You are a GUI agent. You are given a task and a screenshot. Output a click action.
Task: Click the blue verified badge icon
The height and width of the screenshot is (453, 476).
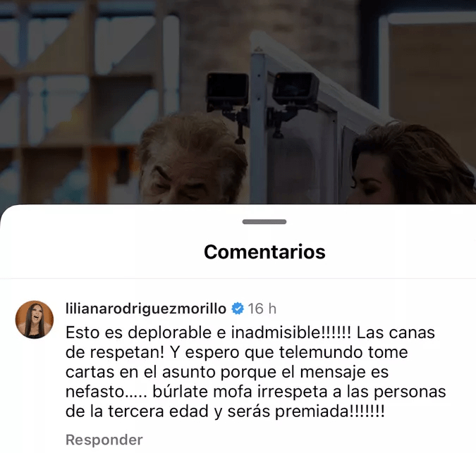238,309
